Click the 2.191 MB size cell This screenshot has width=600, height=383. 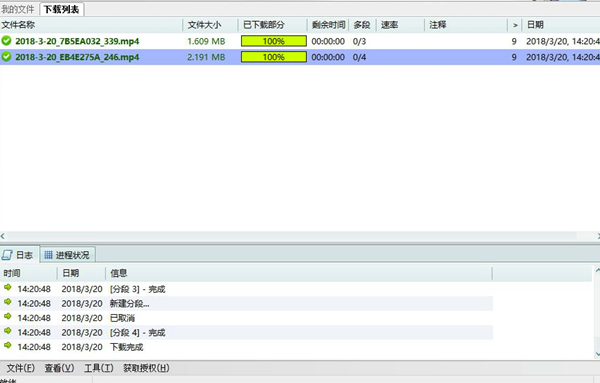click(x=206, y=57)
